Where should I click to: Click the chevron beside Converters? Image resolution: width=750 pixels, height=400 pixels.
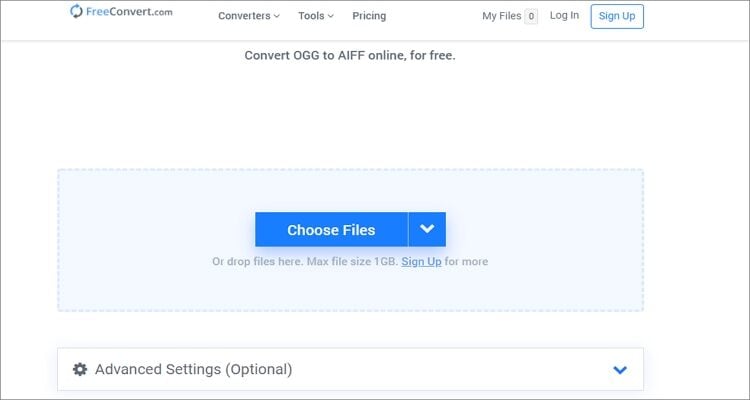coord(276,17)
